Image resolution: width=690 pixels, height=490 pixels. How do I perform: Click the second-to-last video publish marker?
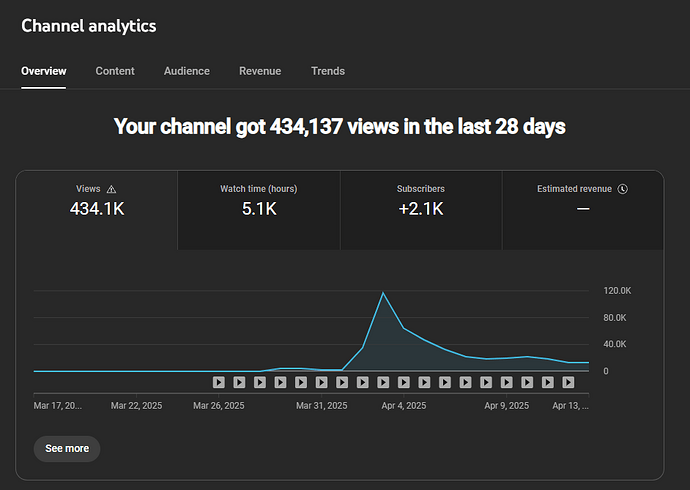pos(548,382)
